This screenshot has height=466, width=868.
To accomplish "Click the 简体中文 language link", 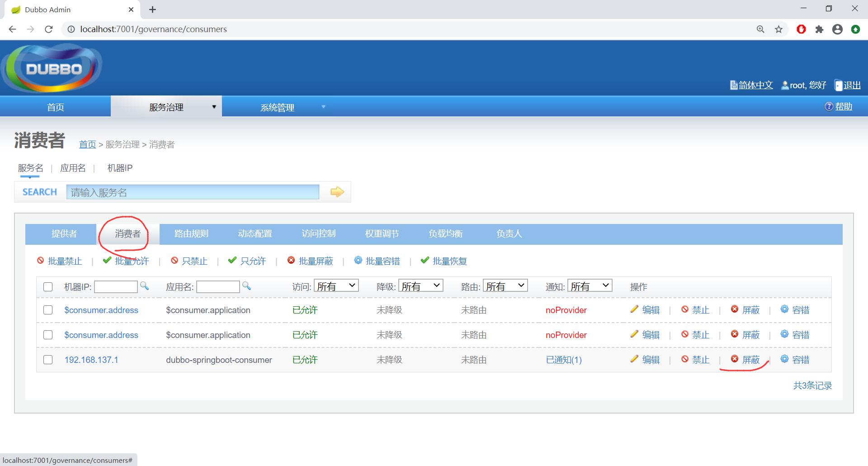I will [755, 86].
